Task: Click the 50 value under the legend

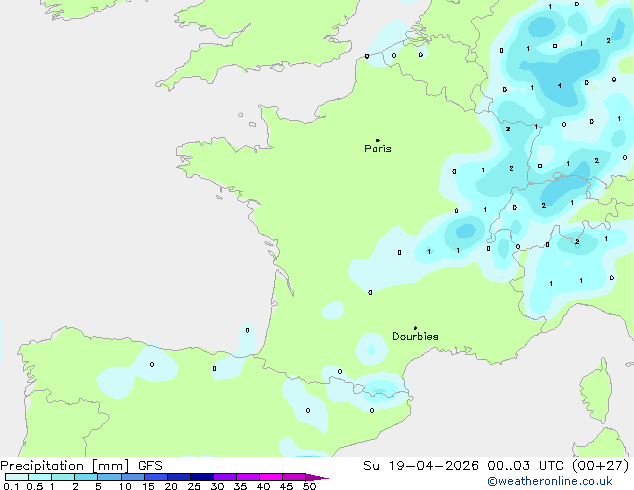Action: (x=309, y=486)
